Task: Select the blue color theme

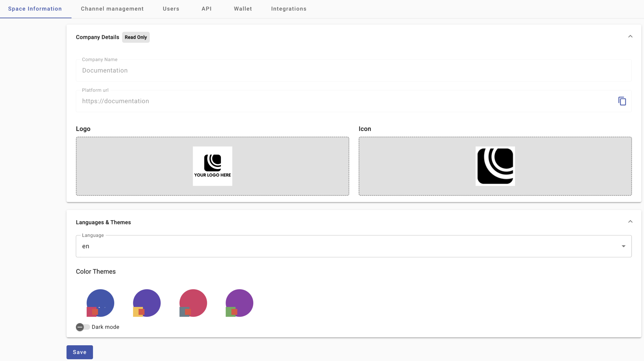Action: tap(100, 303)
